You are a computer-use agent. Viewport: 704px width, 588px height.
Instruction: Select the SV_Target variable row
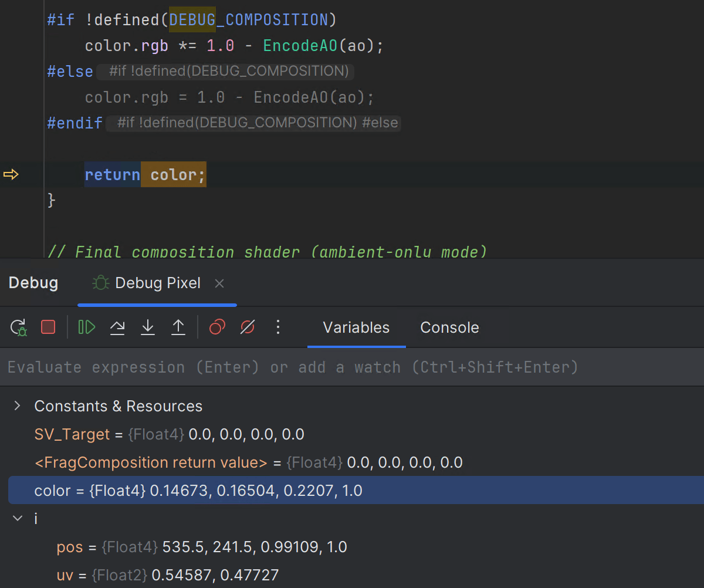tap(72, 434)
